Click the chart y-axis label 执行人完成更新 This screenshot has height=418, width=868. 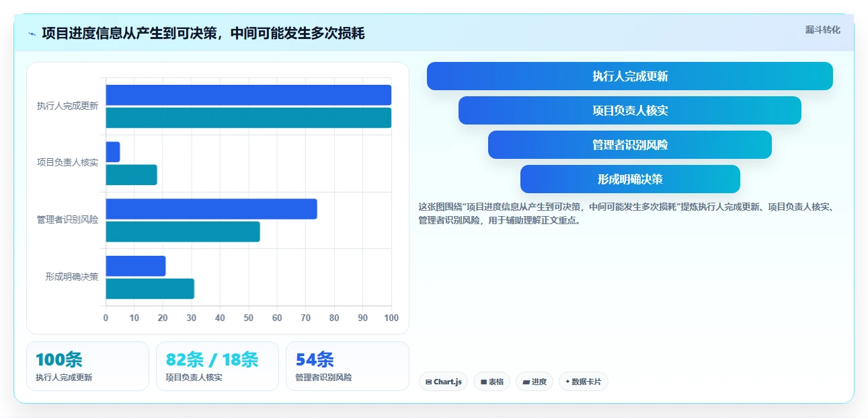[67, 106]
